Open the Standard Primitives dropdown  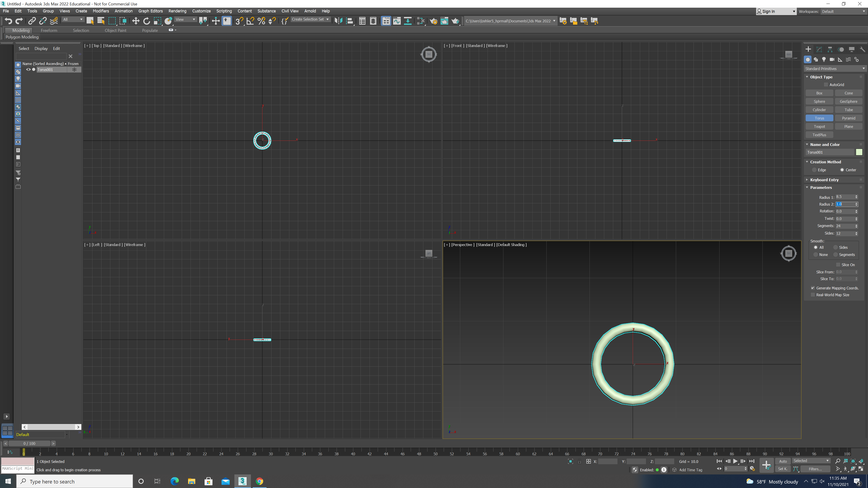(x=835, y=68)
